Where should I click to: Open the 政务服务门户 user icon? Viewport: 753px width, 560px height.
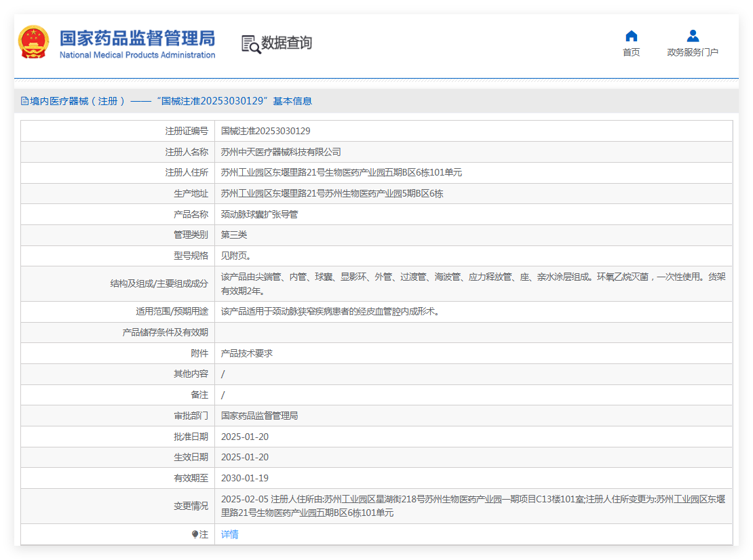(x=693, y=36)
